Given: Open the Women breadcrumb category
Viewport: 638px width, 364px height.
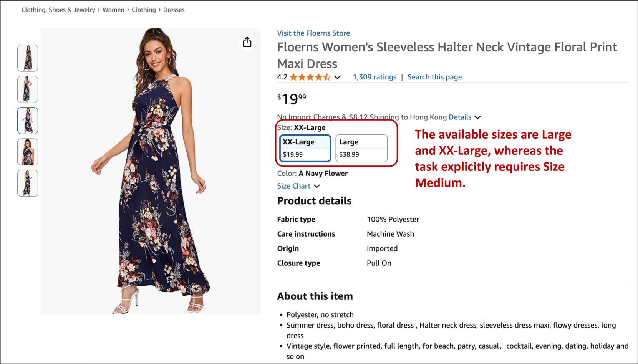Looking at the screenshot, I should coord(113,10).
